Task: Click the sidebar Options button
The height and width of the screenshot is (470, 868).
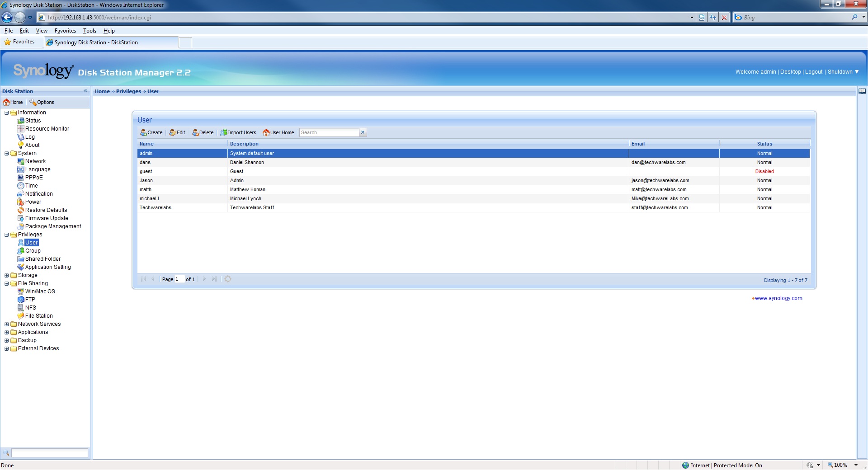Action: click(x=42, y=102)
